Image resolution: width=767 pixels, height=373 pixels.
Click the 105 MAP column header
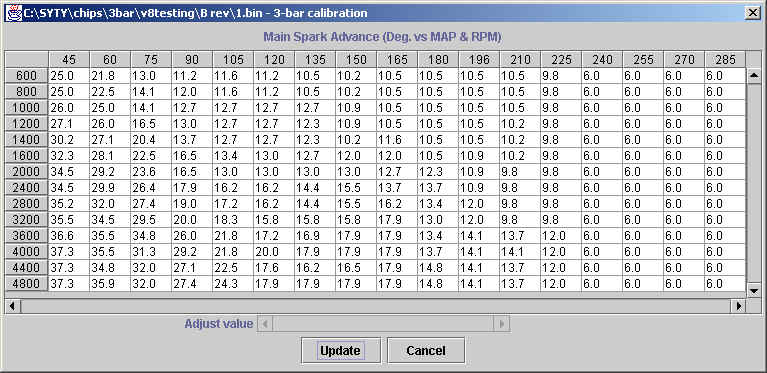click(233, 59)
